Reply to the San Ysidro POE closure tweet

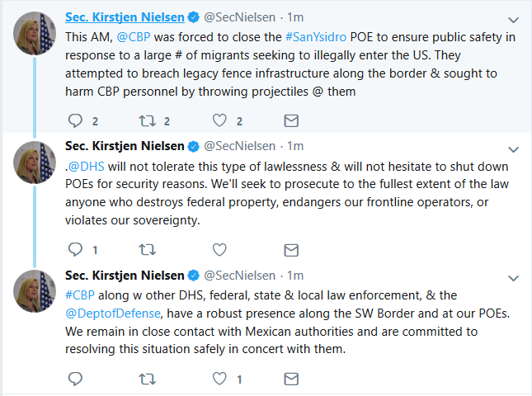(x=75, y=121)
